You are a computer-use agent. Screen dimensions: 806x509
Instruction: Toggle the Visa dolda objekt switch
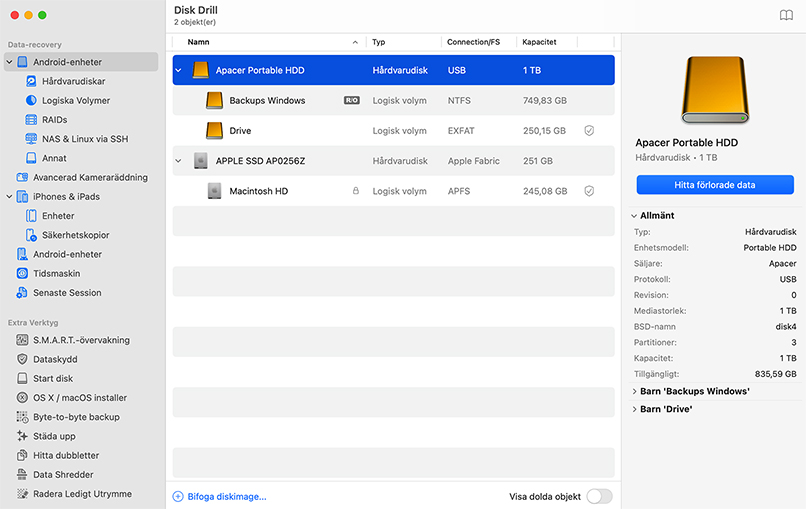pyautogui.click(x=599, y=496)
